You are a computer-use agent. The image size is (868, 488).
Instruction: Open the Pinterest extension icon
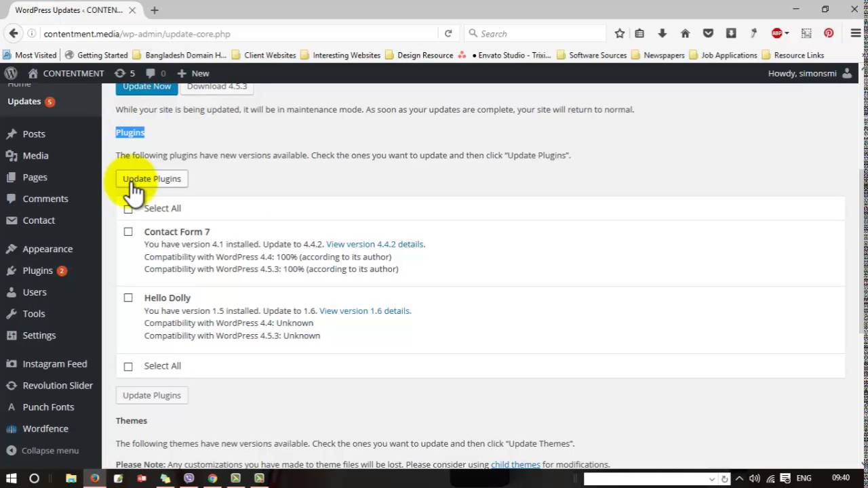(x=829, y=33)
